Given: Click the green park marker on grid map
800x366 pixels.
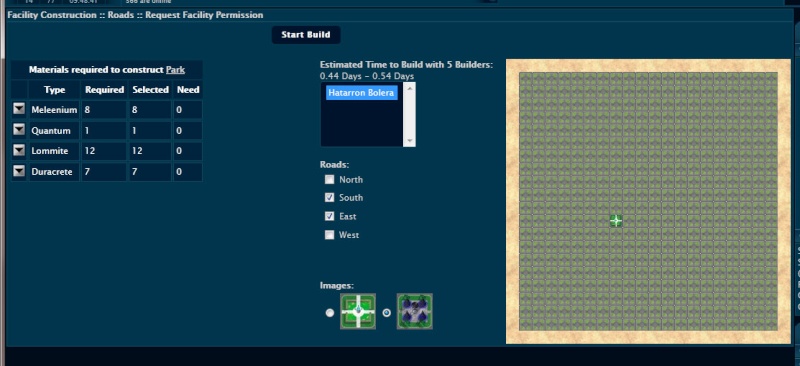Looking at the screenshot, I should click(x=616, y=221).
